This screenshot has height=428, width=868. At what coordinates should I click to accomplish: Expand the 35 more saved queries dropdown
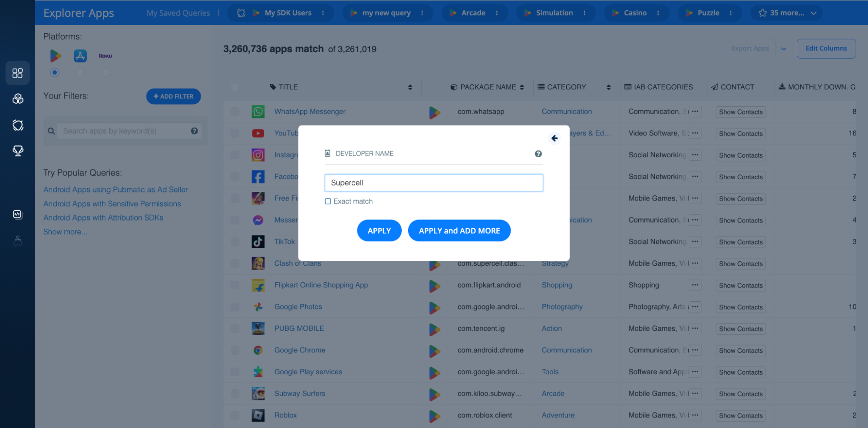(787, 13)
